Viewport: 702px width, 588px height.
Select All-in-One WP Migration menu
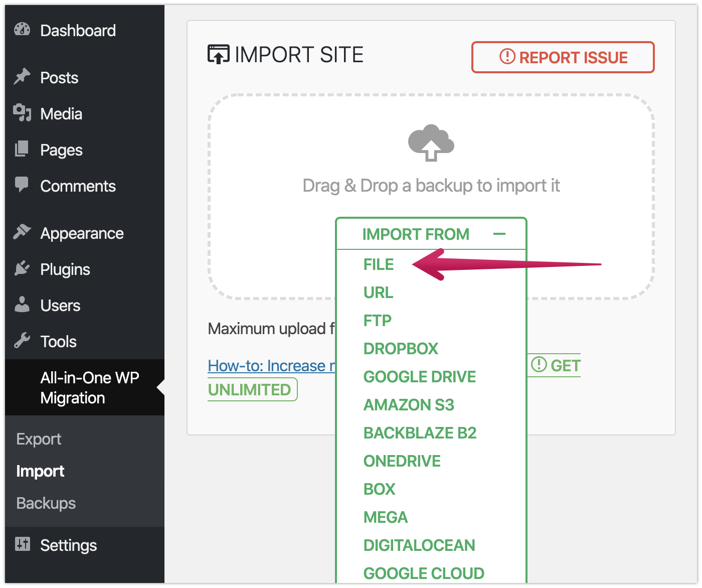(85, 387)
